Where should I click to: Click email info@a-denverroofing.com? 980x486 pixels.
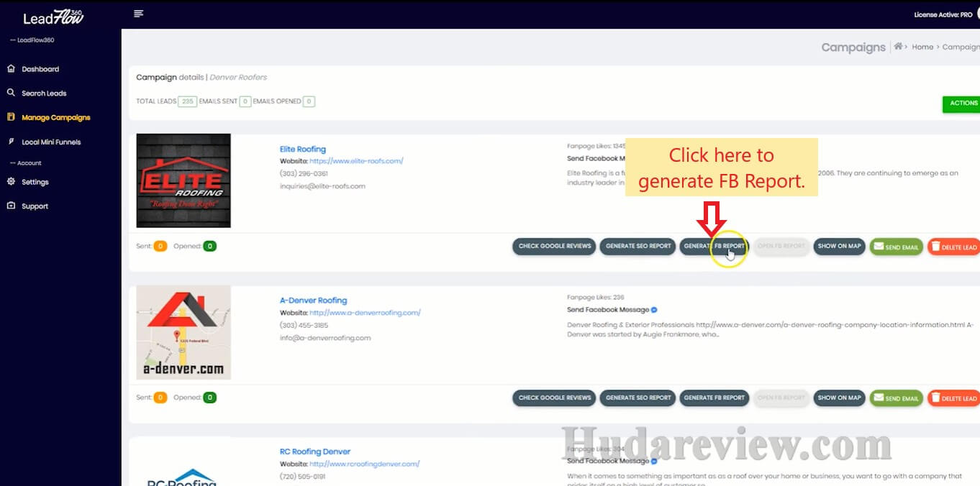tap(325, 338)
